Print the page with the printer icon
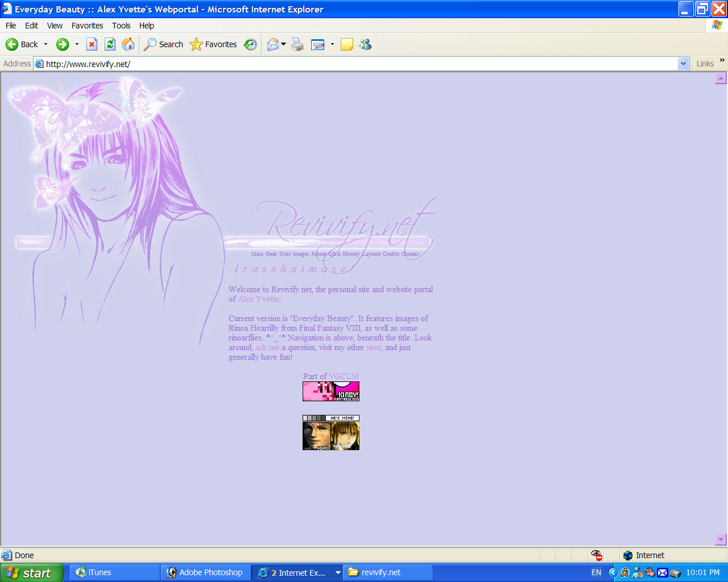The width and height of the screenshot is (728, 582). tap(297, 44)
